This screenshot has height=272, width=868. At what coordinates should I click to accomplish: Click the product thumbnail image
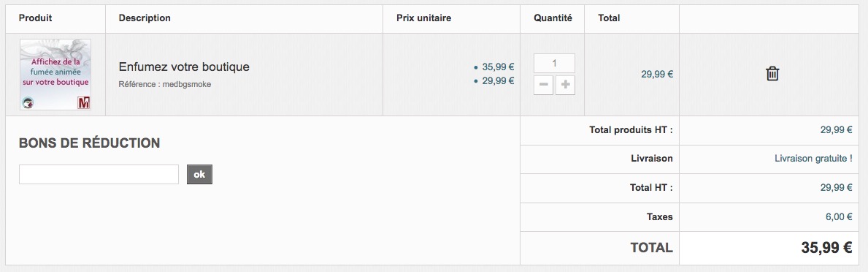55,75
